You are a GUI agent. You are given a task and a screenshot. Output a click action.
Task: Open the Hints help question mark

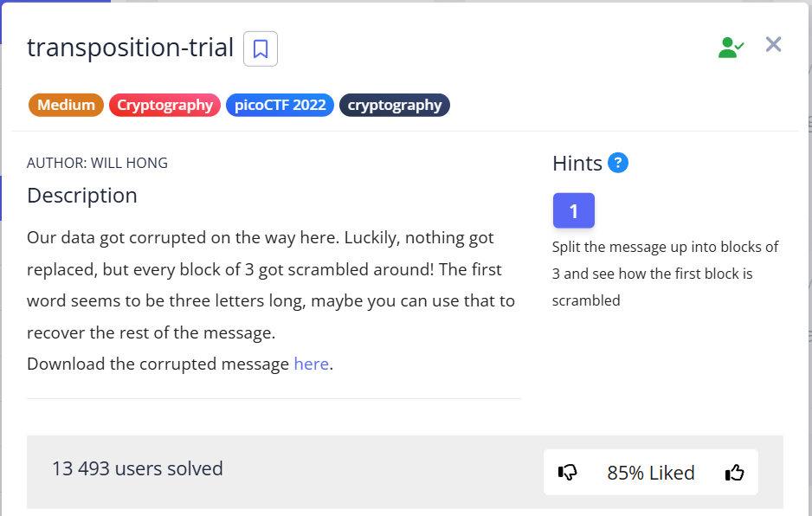(x=617, y=163)
